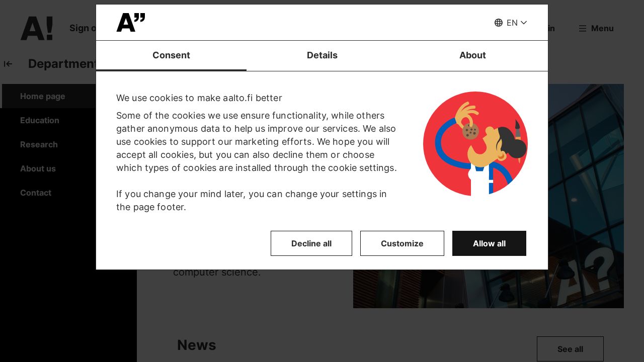Screen dimensions: 644x362
Task: Click the Customize button
Action: click(x=402, y=243)
